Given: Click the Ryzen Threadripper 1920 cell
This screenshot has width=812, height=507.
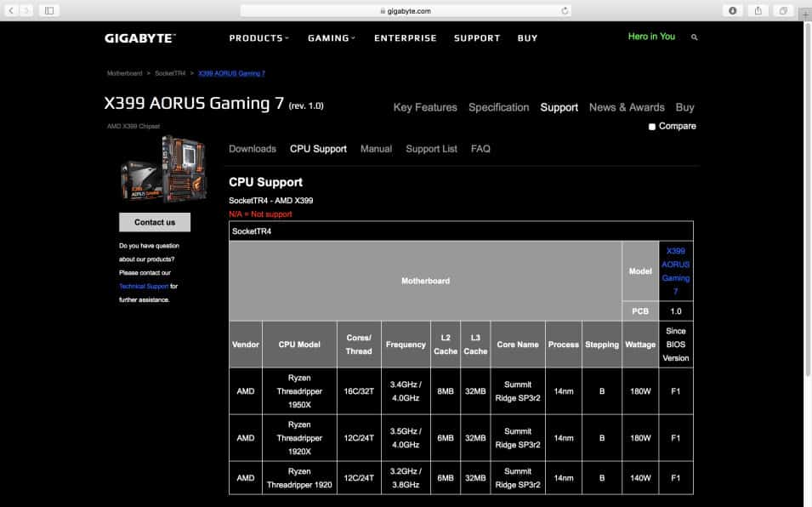Looking at the screenshot, I should point(299,478).
